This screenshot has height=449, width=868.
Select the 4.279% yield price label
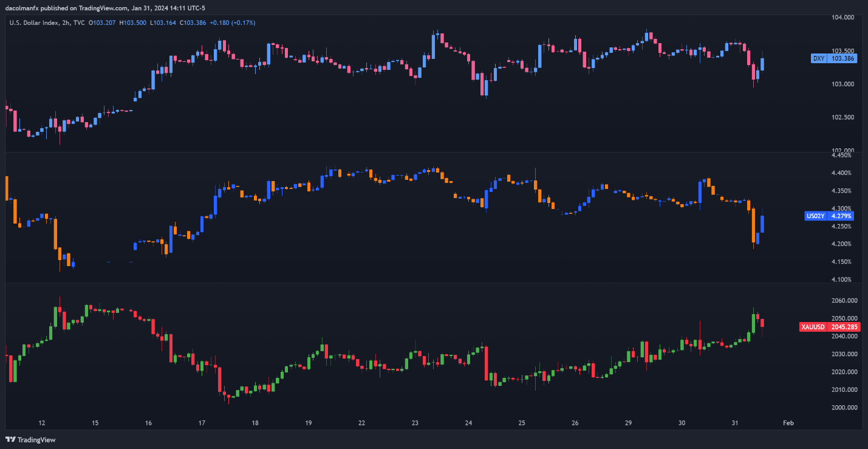tap(841, 216)
